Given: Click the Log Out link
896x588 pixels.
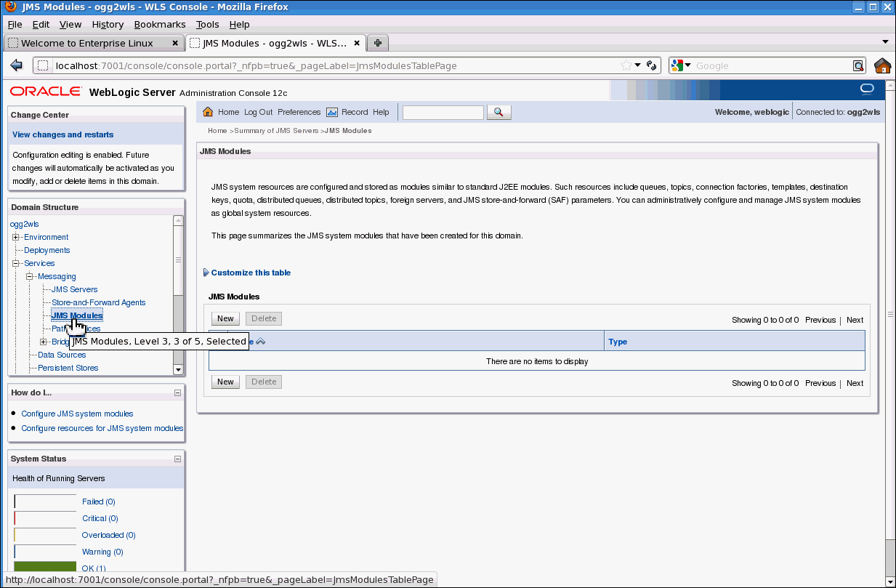Looking at the screenshot, I should pos(258,112).
